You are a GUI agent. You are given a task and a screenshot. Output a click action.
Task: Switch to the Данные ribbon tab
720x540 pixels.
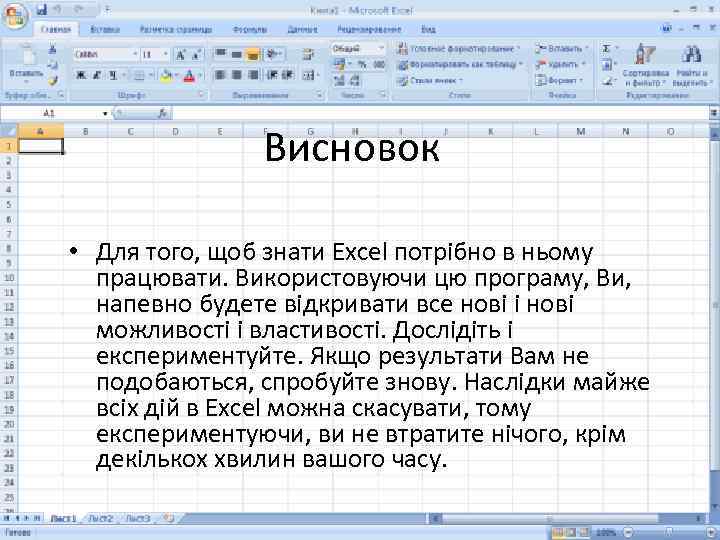pos(302,29)
